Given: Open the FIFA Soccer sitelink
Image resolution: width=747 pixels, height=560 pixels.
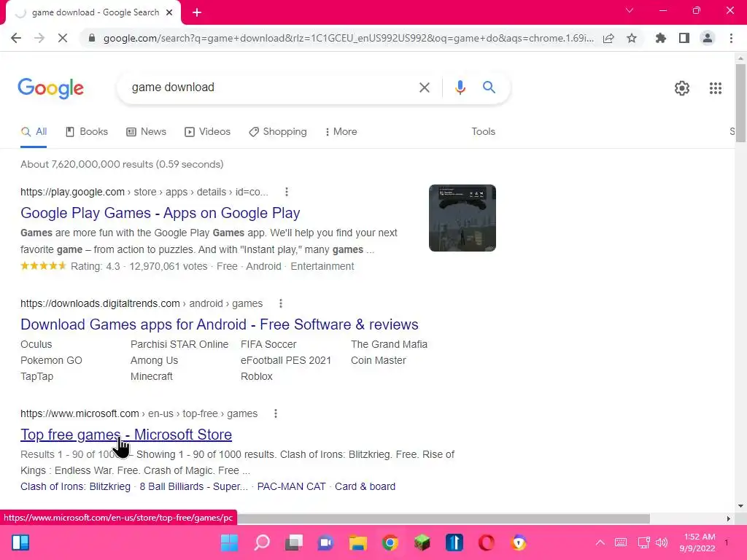Looking at the screenshot, I should pos(268,344).
